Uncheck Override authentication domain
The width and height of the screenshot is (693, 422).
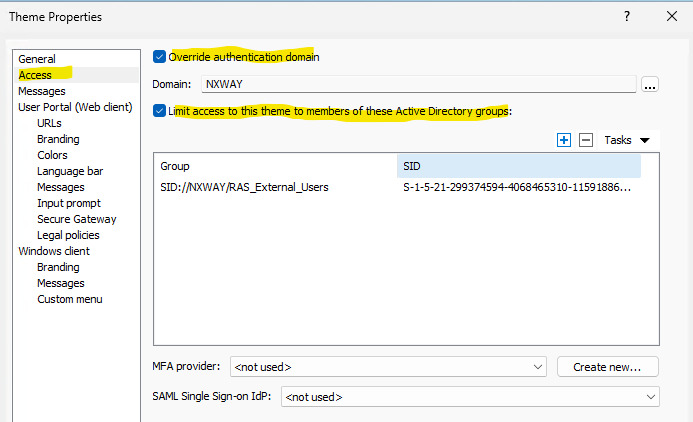(x=160, y=57)
